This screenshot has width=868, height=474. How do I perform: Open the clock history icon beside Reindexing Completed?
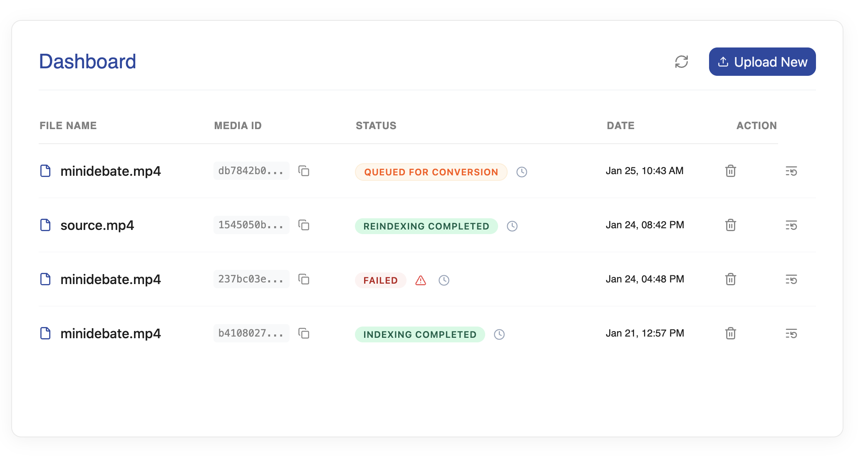click(x=513, y=226)
